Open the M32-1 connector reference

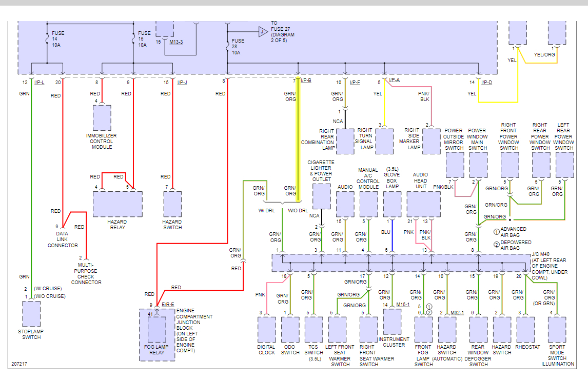tap(457, 312)
